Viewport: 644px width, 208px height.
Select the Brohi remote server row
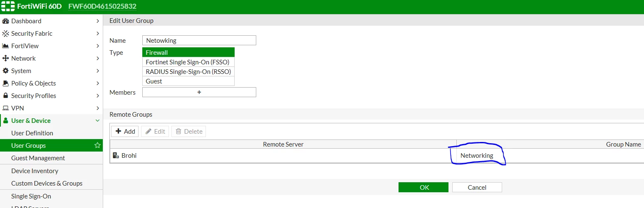377,156
